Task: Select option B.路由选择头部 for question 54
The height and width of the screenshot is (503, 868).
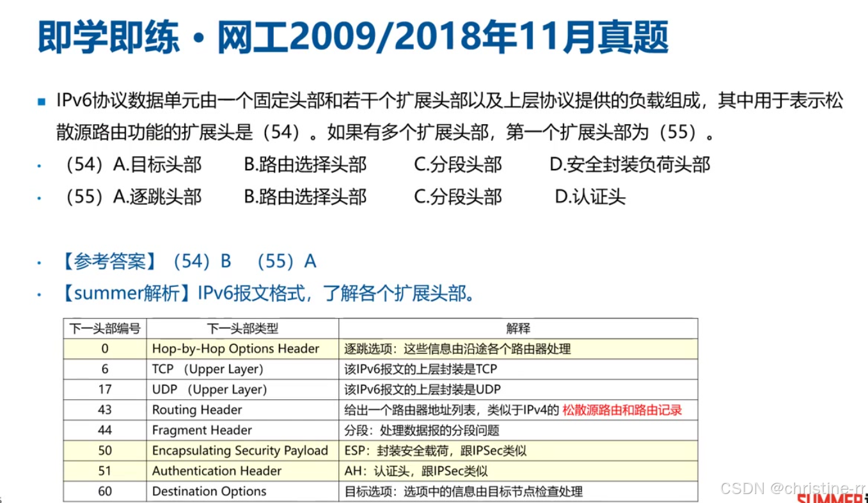Action: click(305, 165)
